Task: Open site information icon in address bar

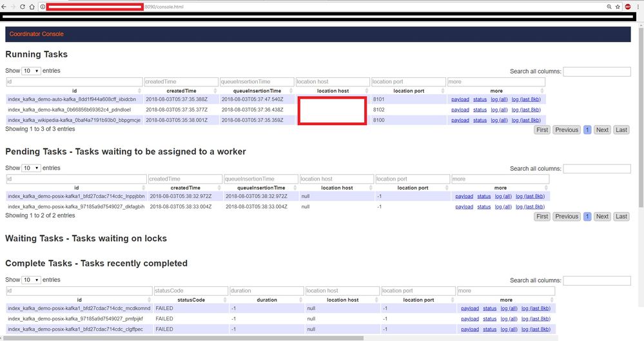Action: [43, 6]
